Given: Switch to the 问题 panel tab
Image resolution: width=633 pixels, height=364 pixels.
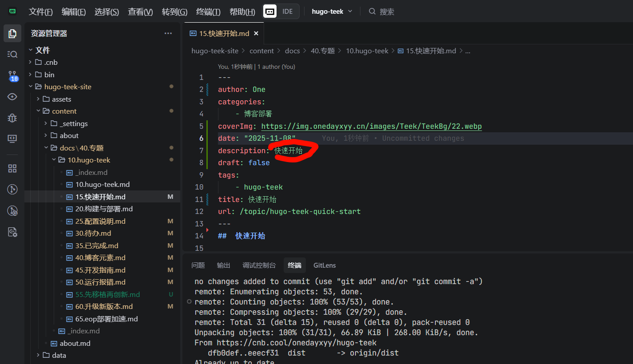Looking at the screenshot, I should click(198, 265).
